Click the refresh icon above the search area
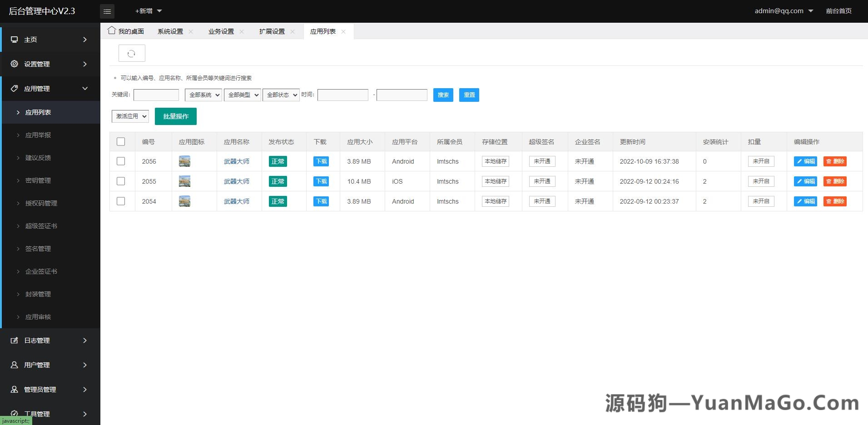Viewport: 868px width, 425px height. 132,53
